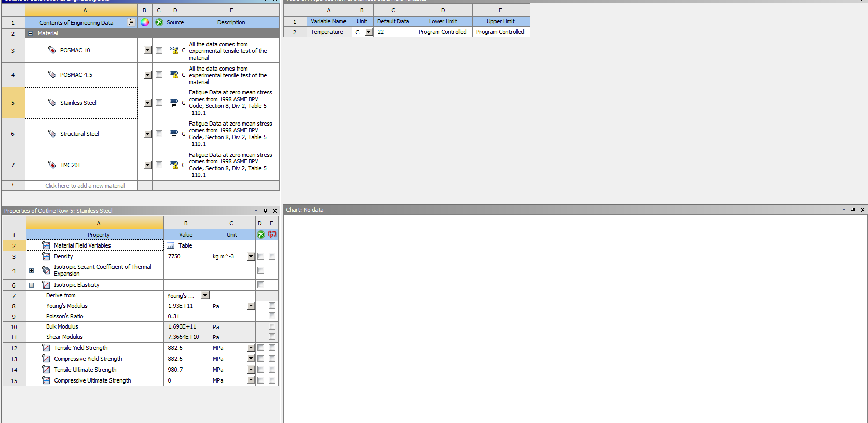Screen dimensions: 868x423
Task: Check the Young's Modulus row checkbox
Action: pos(272,306)
